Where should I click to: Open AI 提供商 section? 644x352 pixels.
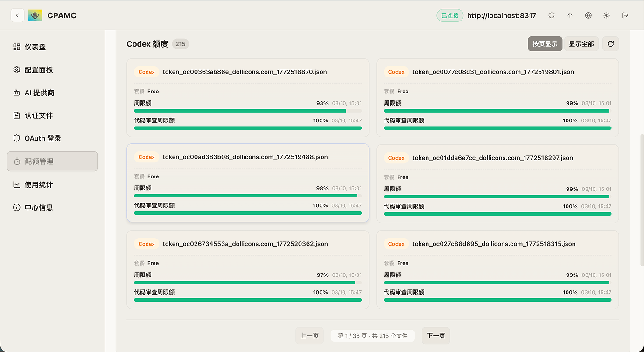coord(52,92)
